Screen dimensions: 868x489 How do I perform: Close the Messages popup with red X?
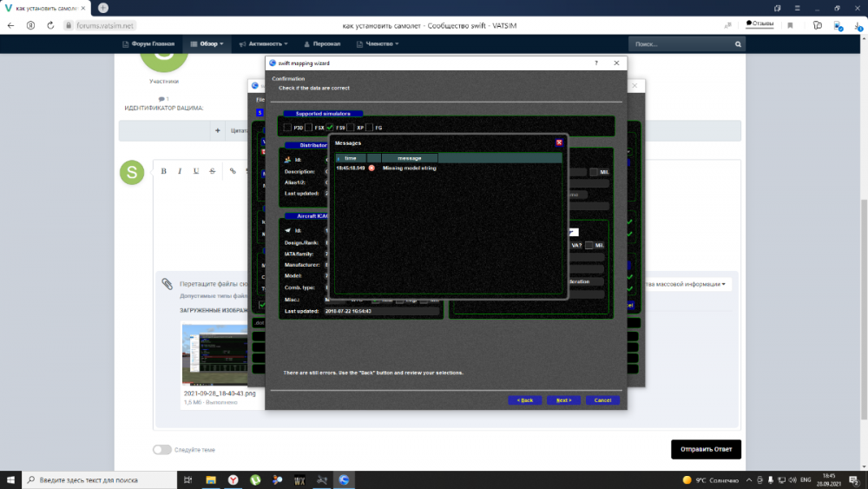pos(559,142)
